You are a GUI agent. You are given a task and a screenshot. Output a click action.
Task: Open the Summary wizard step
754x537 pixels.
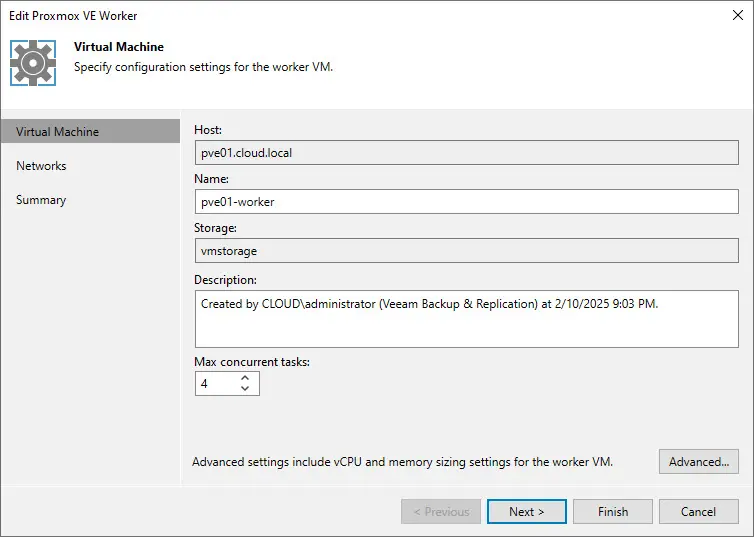41,200
